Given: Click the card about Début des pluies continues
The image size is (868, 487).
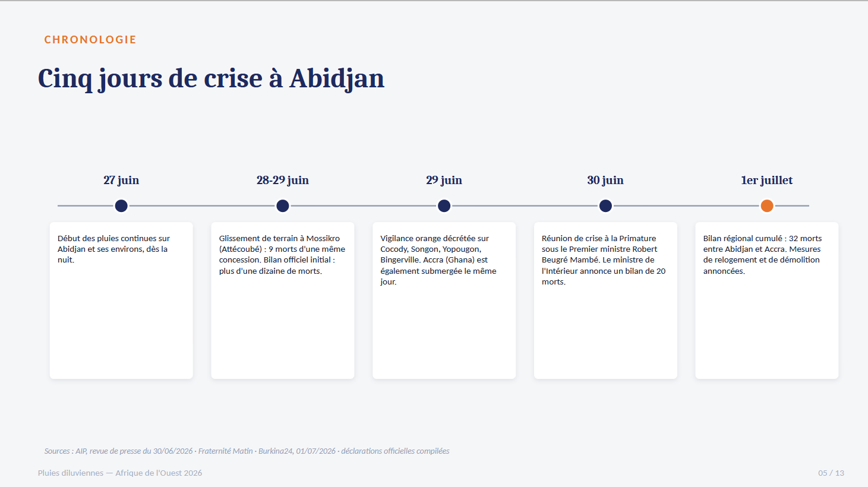Looking at the screenshot, I should point(121,301).
